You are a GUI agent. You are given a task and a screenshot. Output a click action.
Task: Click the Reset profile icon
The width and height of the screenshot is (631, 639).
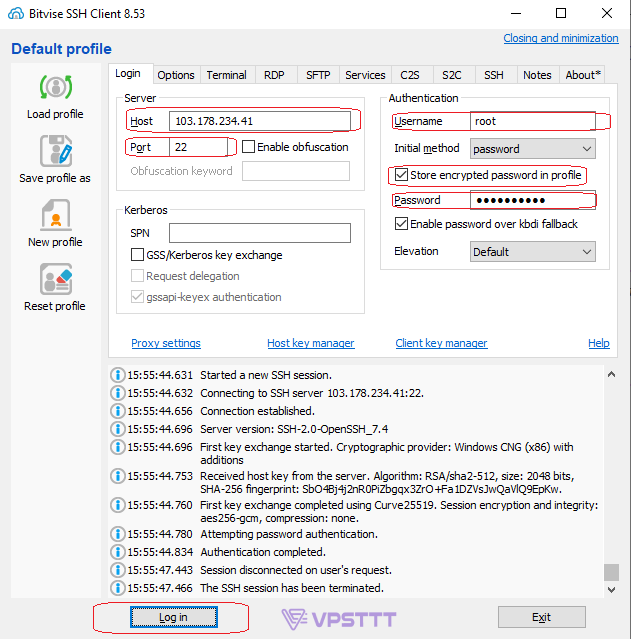[56, 279]
